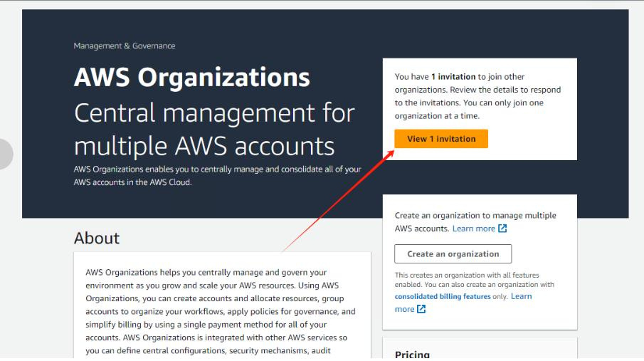The image size is (644, 361).
Task: Click external link icon below consolidated billing text
Action: [421, 309]
